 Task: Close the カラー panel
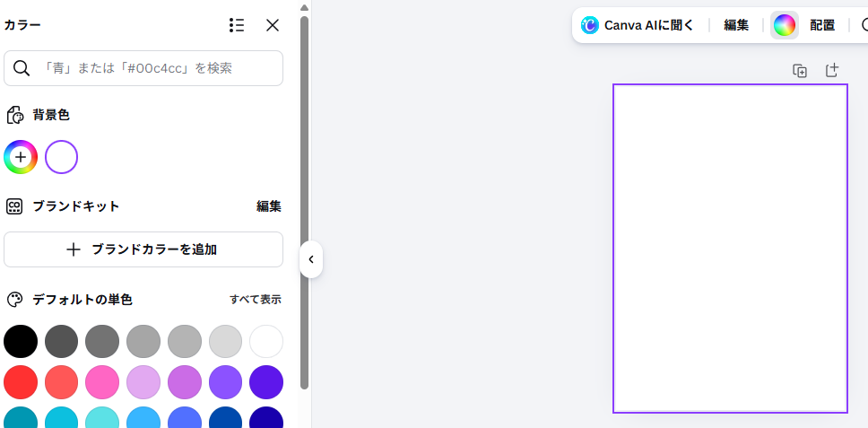click(x=273, y=25)
